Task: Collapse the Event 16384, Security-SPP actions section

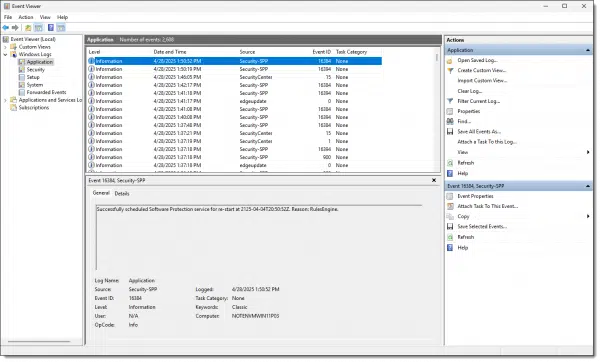Action: [x=588, y=186]
